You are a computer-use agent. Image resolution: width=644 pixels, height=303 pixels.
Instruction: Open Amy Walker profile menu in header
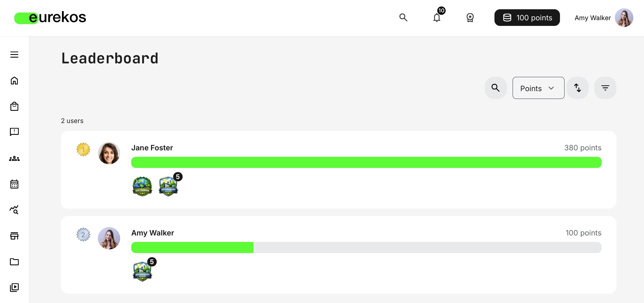point(603,18)
